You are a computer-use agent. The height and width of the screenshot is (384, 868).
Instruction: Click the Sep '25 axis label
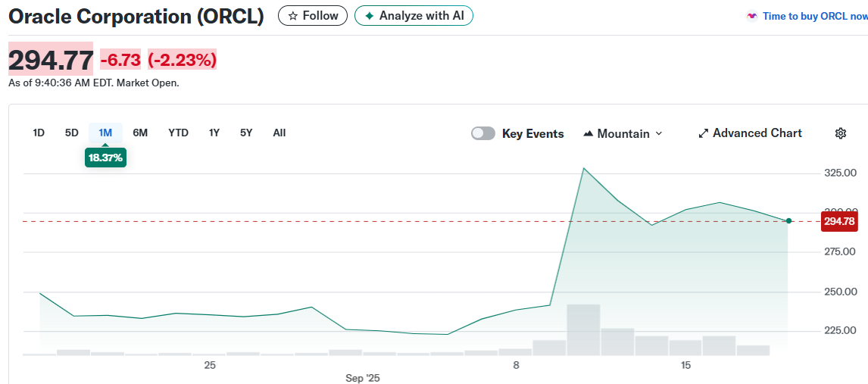tap(363, 379)
